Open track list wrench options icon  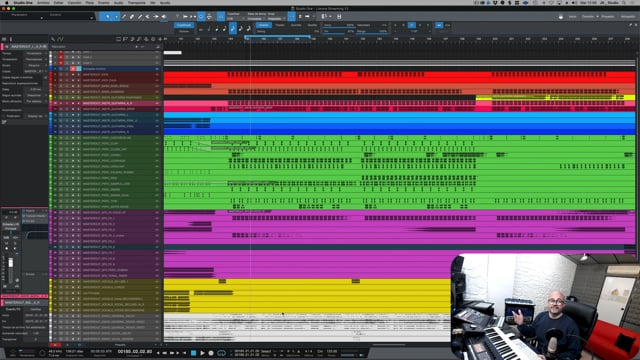pyautogui.click(x=53, y=39)
